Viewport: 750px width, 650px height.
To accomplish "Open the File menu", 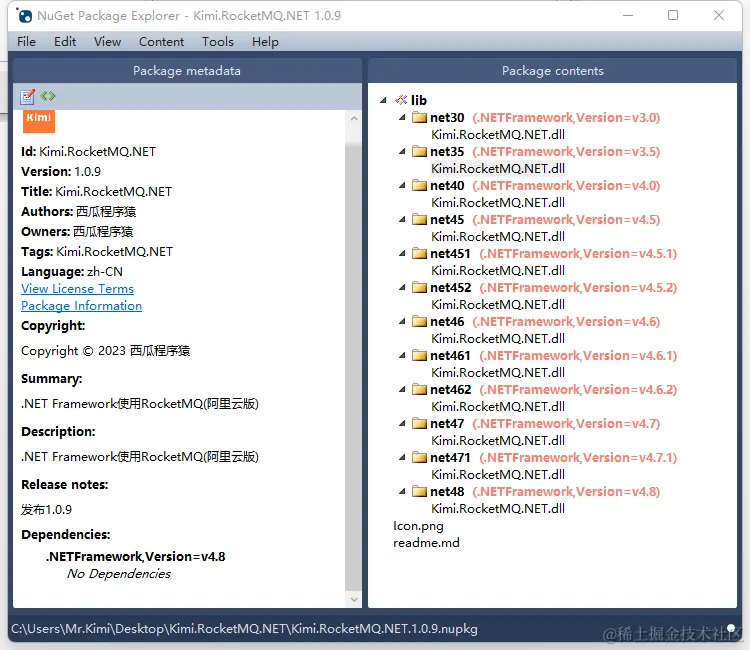I will [26, 42].
